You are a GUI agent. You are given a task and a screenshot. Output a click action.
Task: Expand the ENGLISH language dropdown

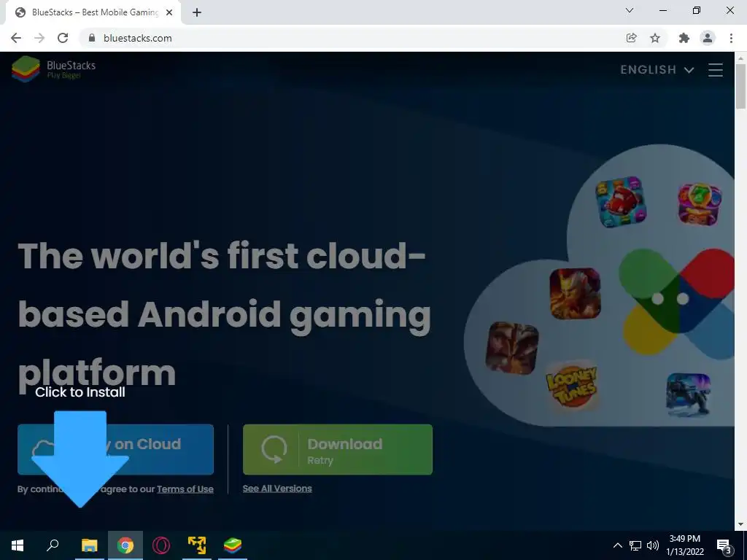(657, 70)
